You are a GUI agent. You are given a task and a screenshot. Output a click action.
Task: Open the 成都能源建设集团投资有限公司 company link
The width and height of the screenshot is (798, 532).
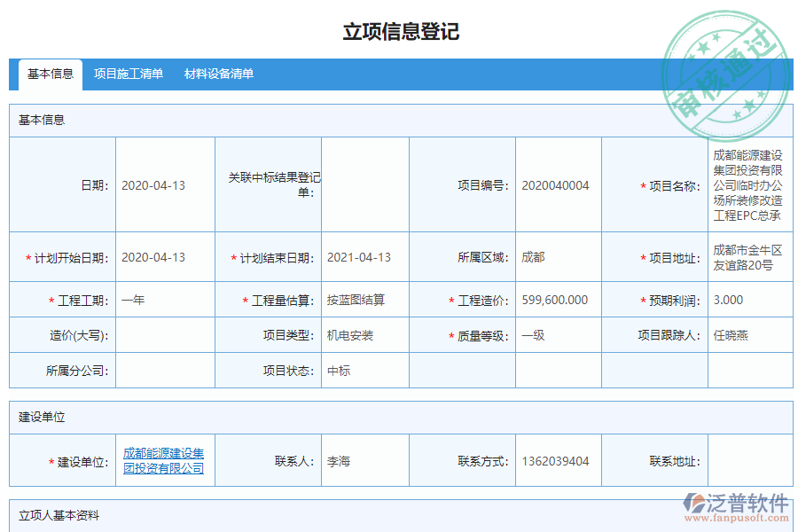pyautogui.click(x=166, y=459)
